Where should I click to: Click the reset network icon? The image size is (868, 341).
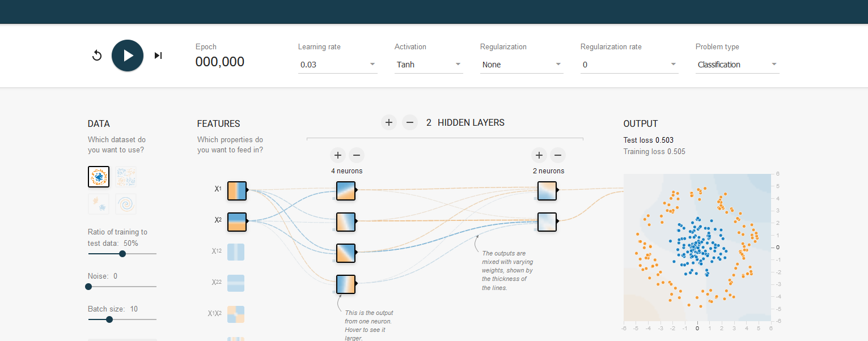(97, 56)
